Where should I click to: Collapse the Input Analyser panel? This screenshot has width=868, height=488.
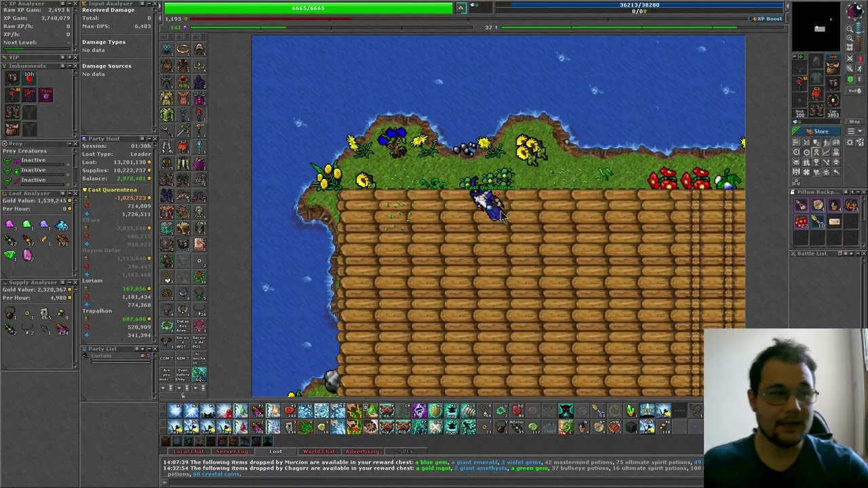(x=149, y=4)
